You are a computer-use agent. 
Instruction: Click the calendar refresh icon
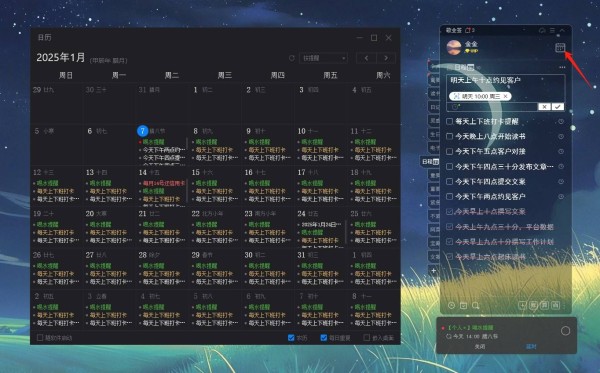pyautogui.click(x=292, y=58)
